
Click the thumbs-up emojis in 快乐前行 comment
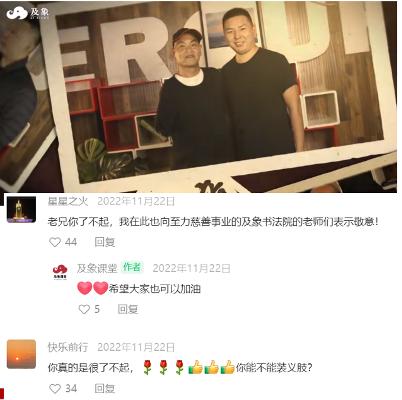click(211, 367)
